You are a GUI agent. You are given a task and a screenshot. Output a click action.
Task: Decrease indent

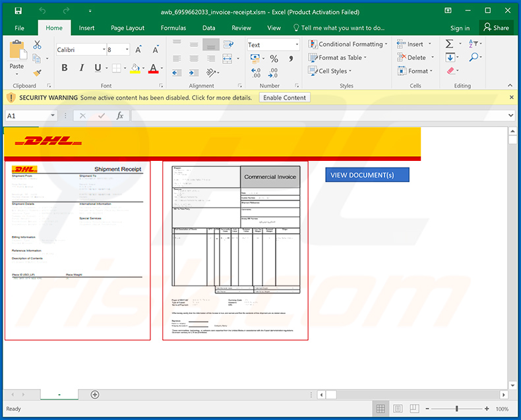[177, 73]
